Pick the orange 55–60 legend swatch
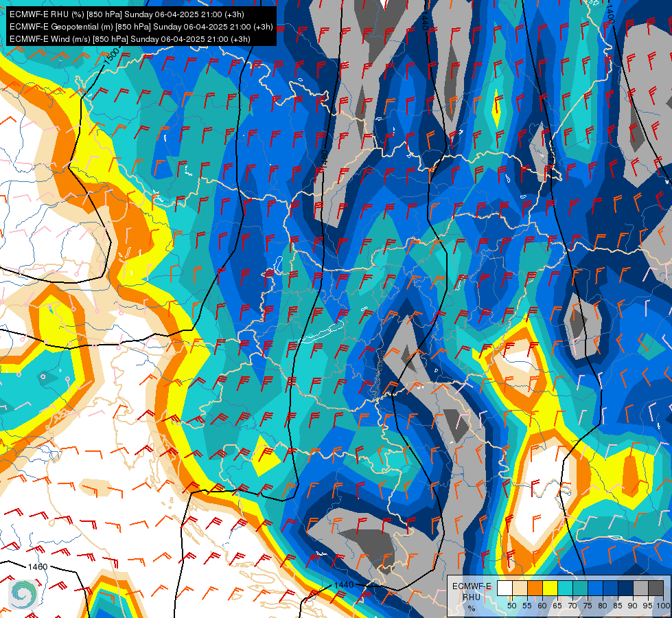Viewport: 672px width, 618px height. (x=535, y=588)
